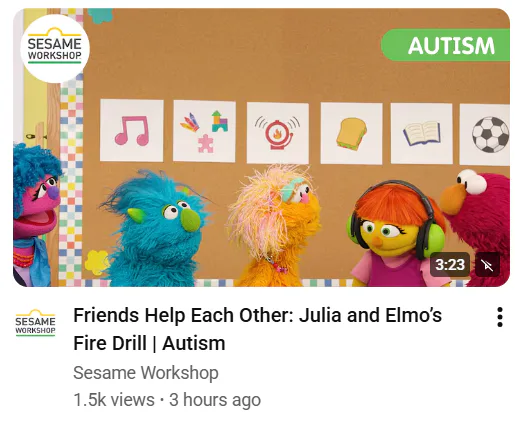Viewport: 515px width, 432px height.
Task: Click the 3 hours ago timestamp
Action: (215, 400)
